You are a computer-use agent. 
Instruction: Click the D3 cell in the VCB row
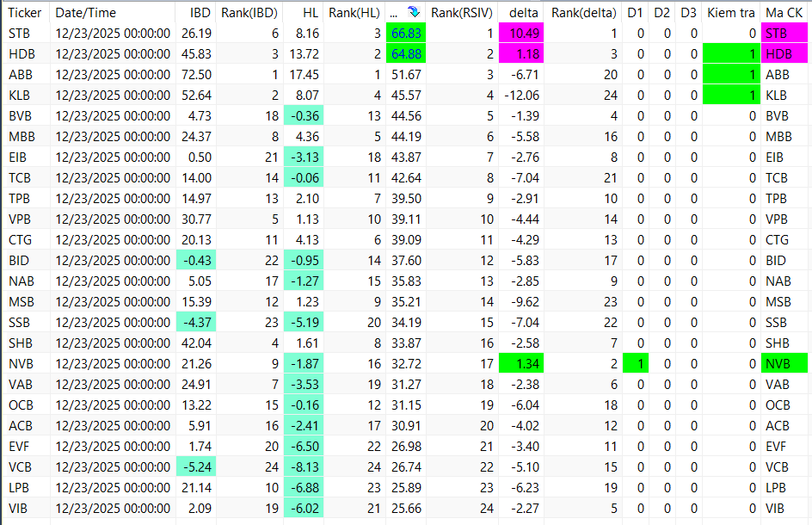(x=689, y=467)
